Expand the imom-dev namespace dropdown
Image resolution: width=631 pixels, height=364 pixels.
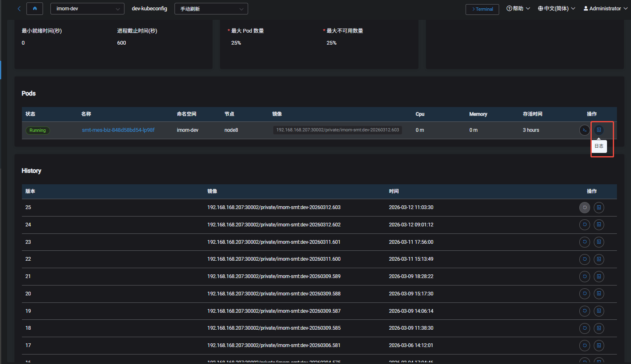[x=87, y=9]
